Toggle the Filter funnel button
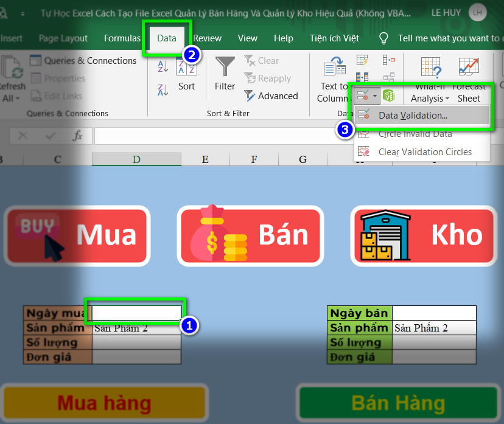Screen dimensions: 504x424 click(225, 74)
